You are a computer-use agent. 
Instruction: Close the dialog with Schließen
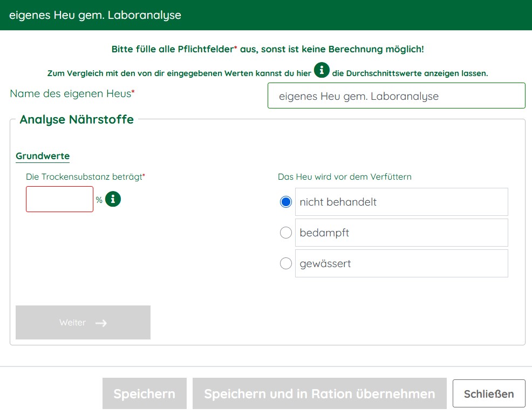point(488,393)
